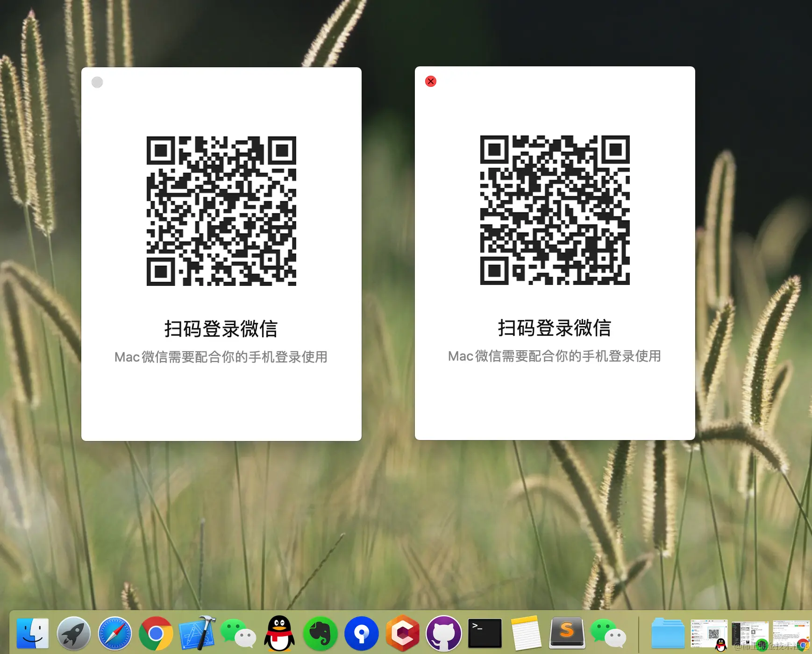The width and height of the screenshot is (812, 654).
Task: Click the QR code in left WeChat window
Action: 221,211
